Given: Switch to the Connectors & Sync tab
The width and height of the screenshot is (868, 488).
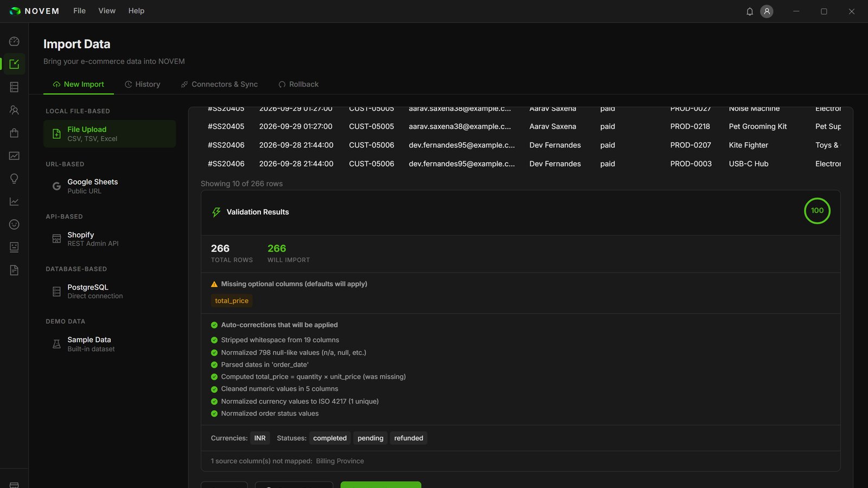Looking at the screenshot, I should click(219, 84).
